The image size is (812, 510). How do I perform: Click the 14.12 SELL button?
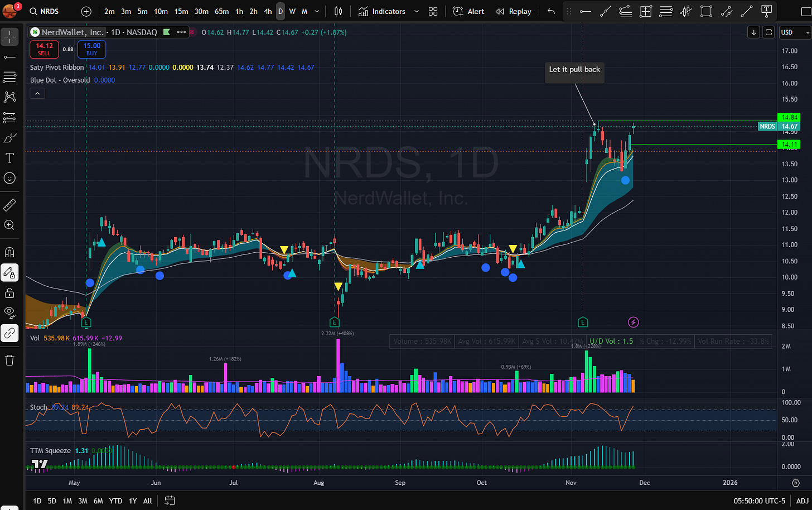click(x=44, y=49)
